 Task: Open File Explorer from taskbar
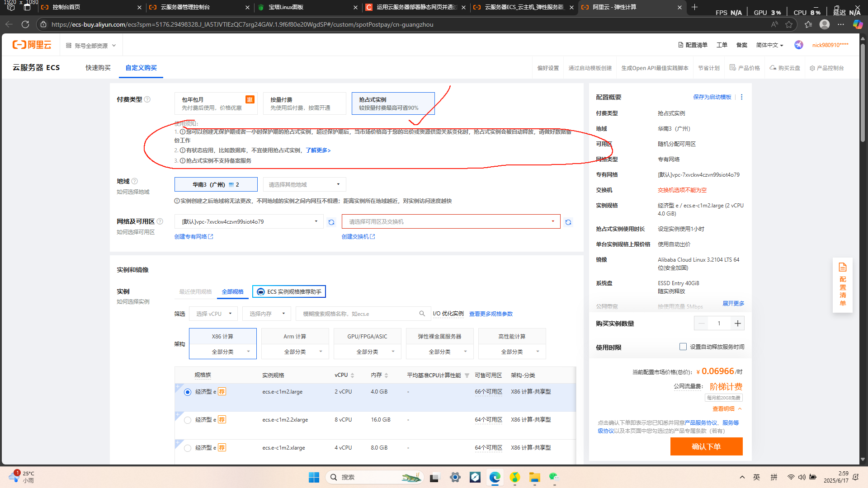pyautogui.click(x=535, y=477)
